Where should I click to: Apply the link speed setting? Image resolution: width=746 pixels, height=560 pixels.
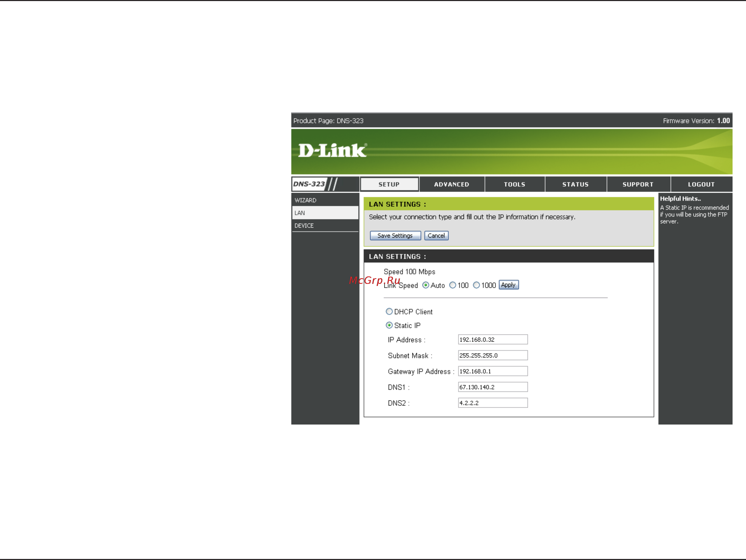[508, 285]
